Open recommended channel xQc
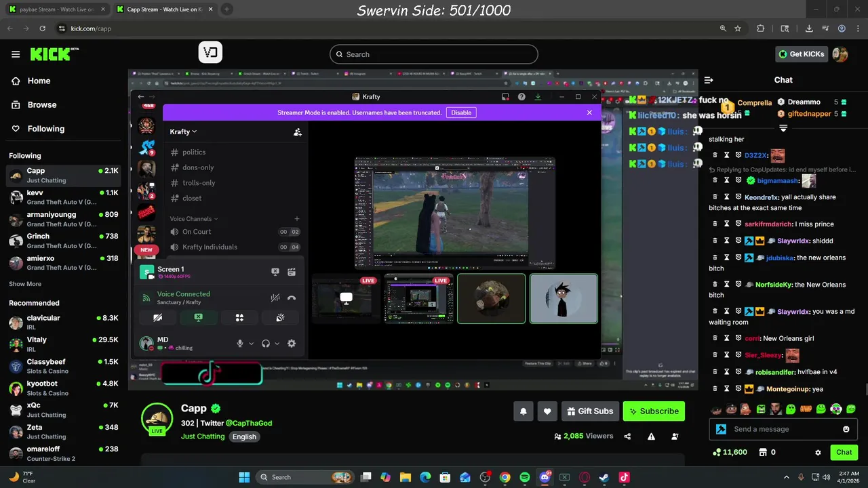Screen dimensions: 868x488 pos(64,409)
